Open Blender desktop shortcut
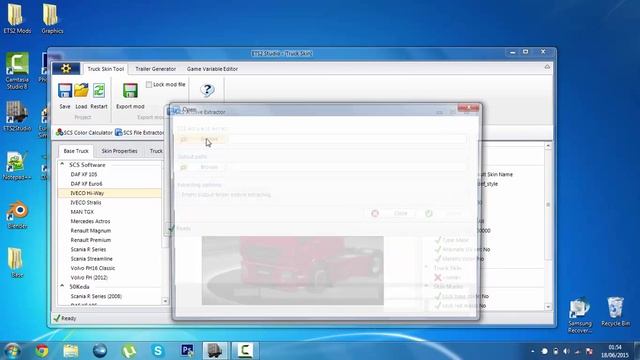 (x=17, y=215)
